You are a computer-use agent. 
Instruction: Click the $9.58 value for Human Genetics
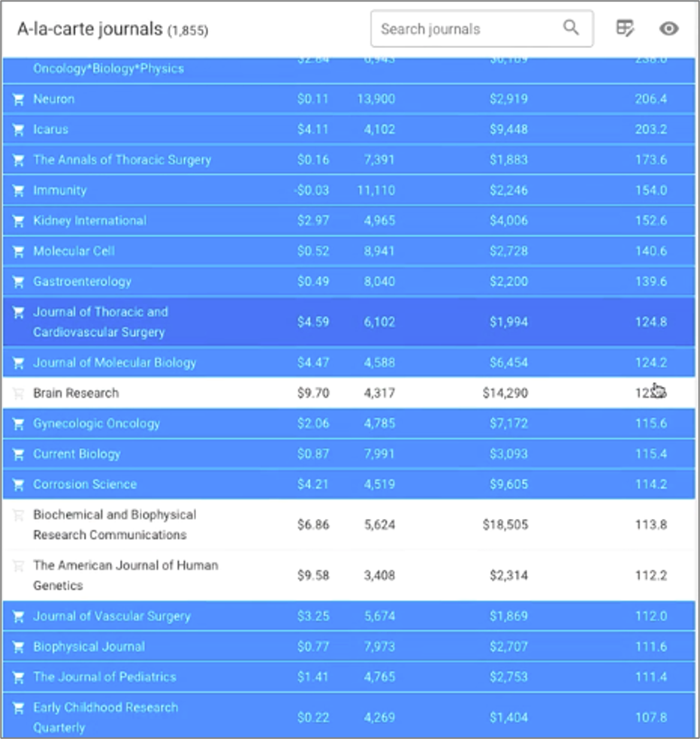pos(313,575)
